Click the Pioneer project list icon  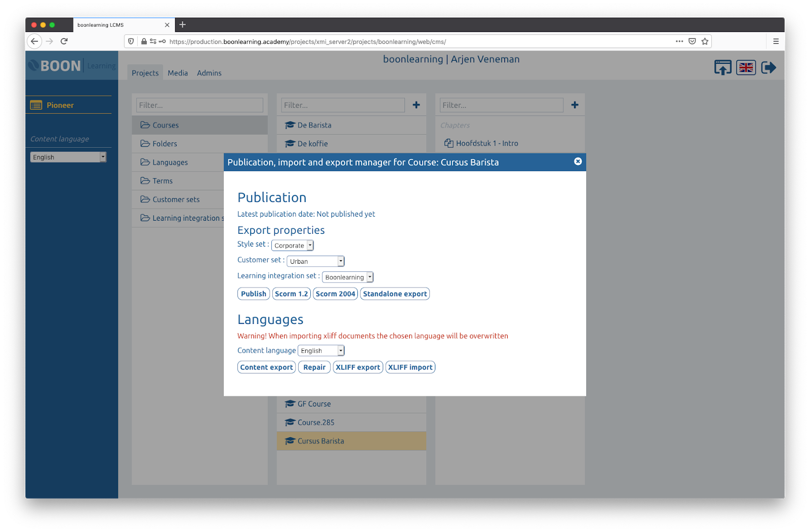click(x=36, y=105)
